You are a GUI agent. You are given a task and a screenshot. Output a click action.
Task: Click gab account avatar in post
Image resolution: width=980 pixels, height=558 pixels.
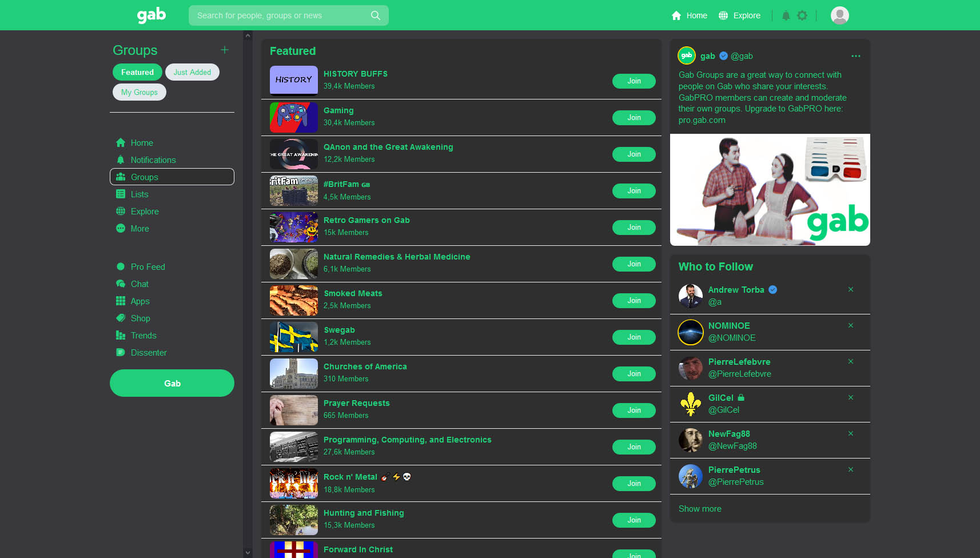pos(687,55)
